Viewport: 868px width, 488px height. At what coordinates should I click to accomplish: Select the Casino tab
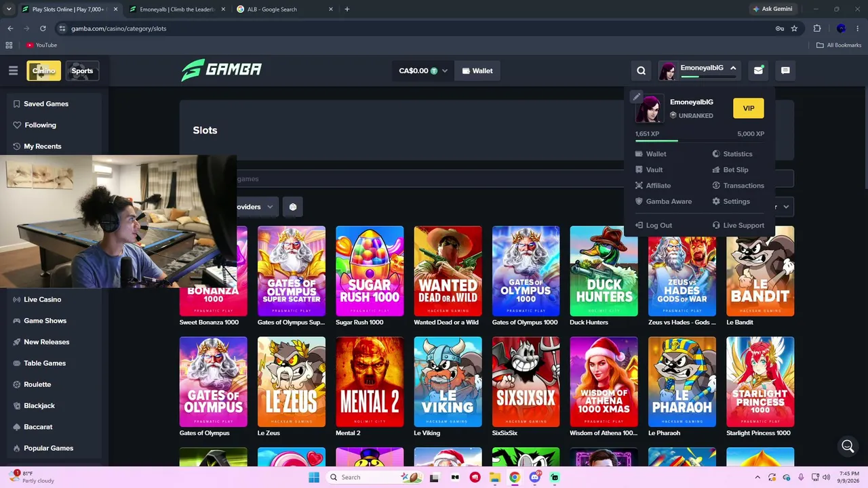point(43,70)
